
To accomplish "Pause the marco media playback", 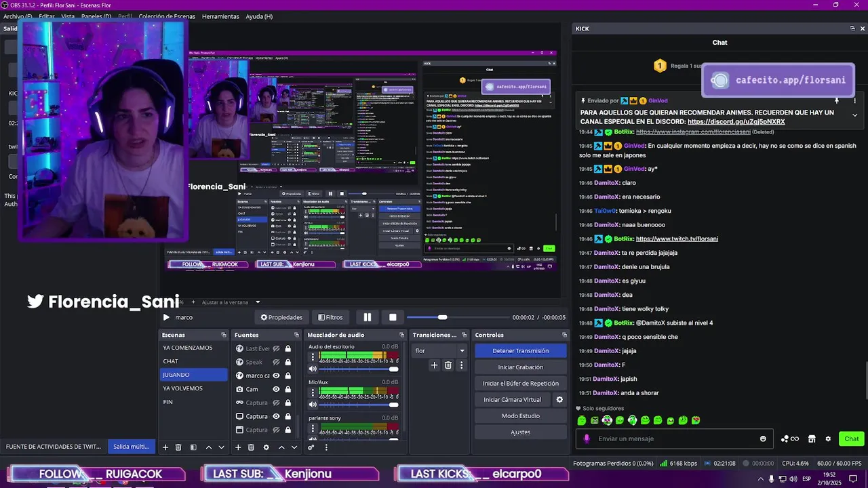I will (367, 317).
